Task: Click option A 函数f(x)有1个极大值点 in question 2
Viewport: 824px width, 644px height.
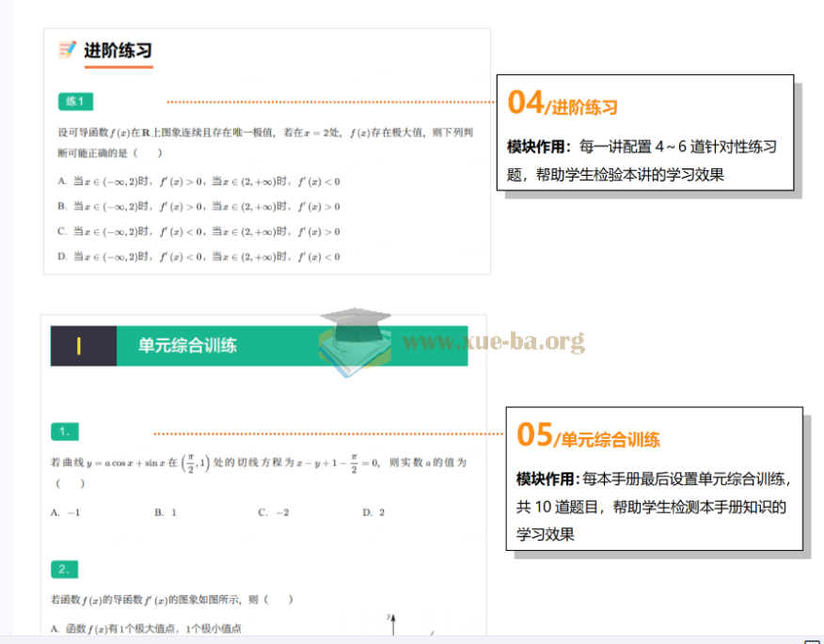Action: 148,628
